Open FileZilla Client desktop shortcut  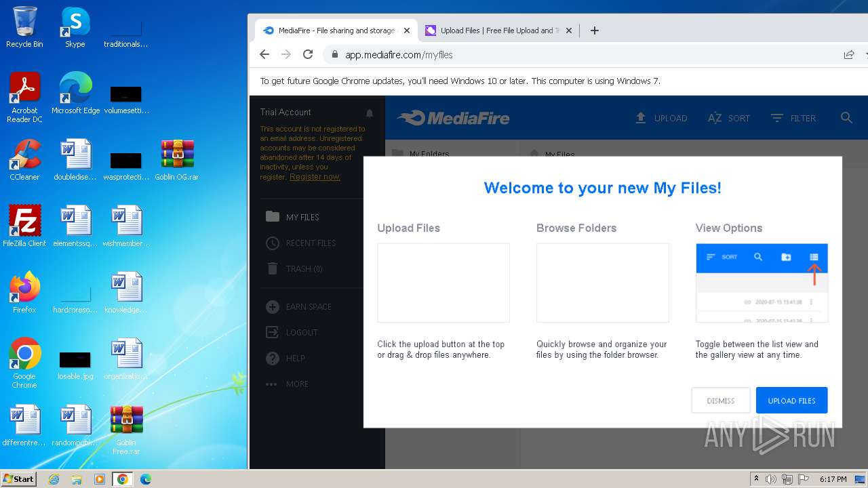[24, 226]
